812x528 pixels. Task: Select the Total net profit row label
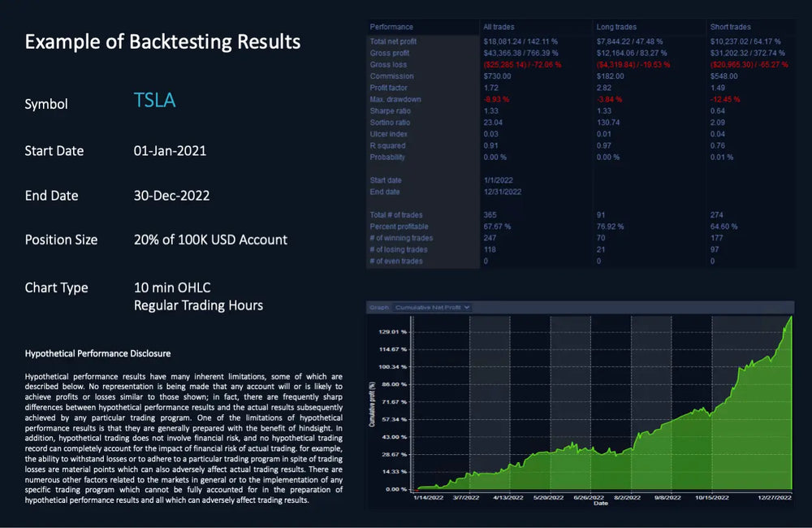pos(395,41)
